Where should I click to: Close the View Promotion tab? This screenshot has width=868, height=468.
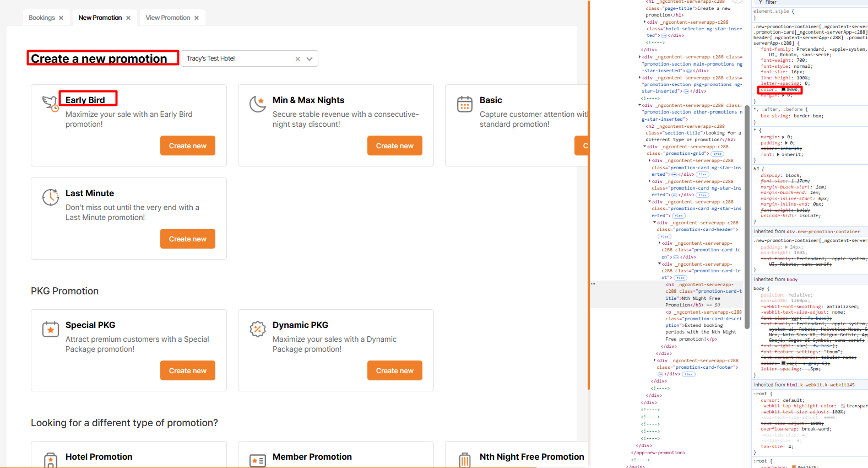click(x=197, y=18)
